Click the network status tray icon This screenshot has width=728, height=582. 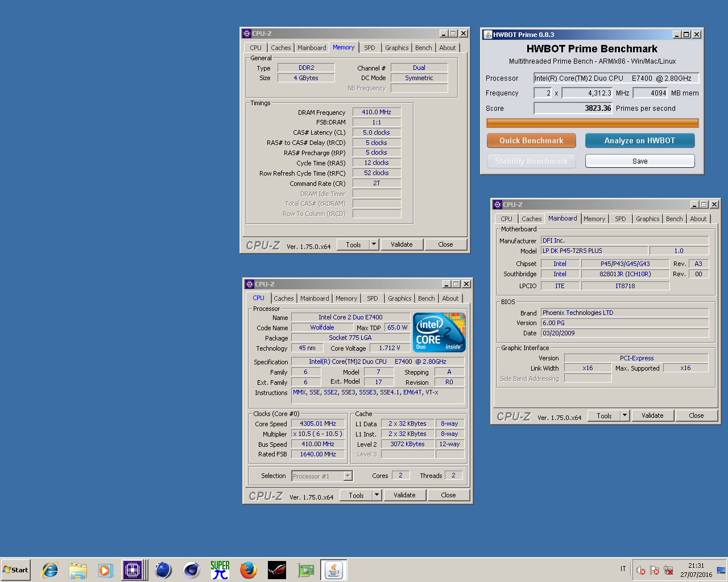click(669, 570)
